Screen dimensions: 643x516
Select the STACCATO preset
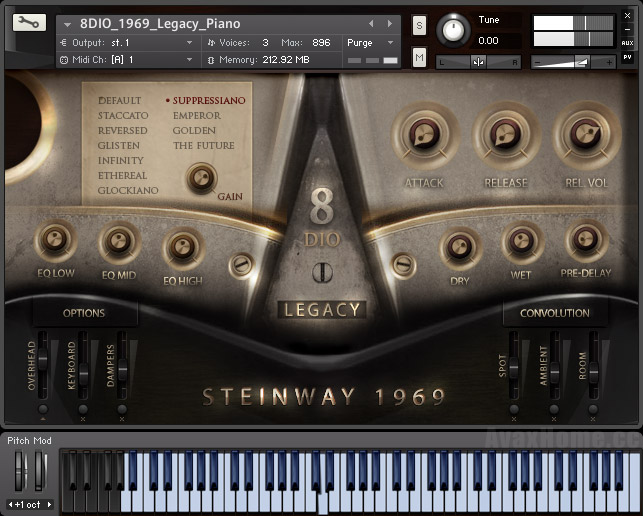click(x=123, y=116)
